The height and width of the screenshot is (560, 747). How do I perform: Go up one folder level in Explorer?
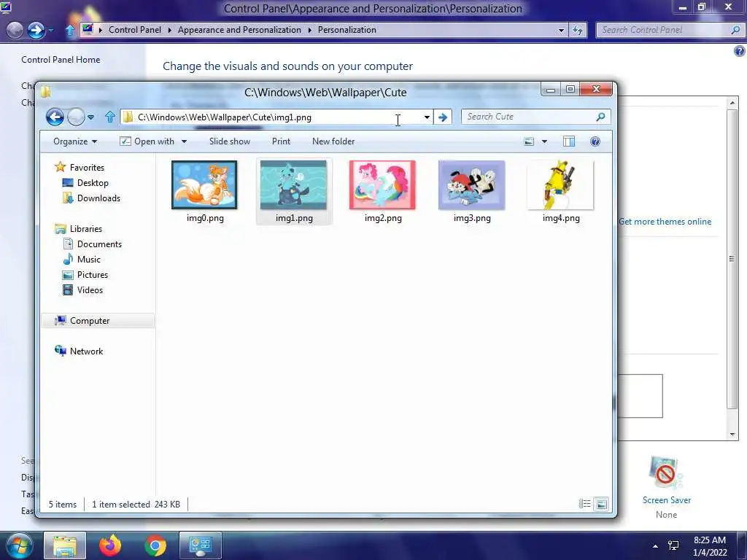point(110,117)
